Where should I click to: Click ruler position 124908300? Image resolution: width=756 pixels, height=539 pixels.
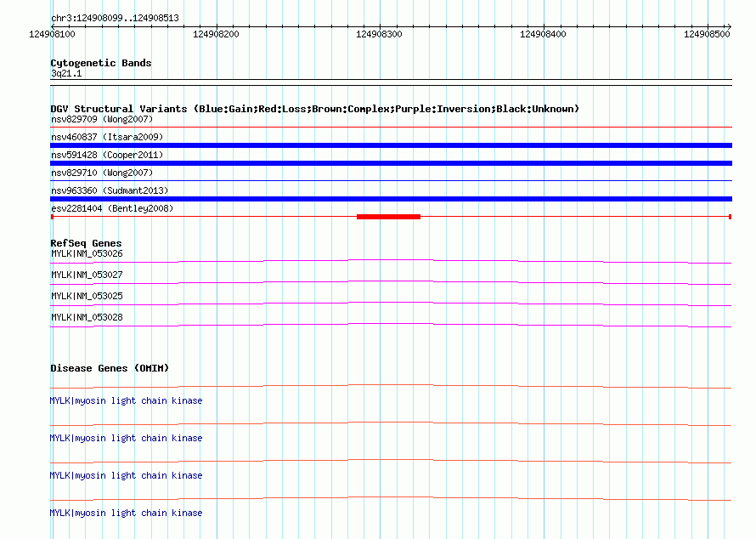point(379,34)
